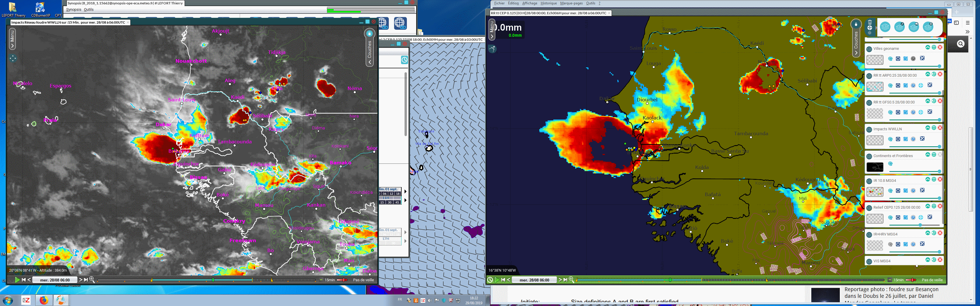Click the layers button with pencil badge

900,27
